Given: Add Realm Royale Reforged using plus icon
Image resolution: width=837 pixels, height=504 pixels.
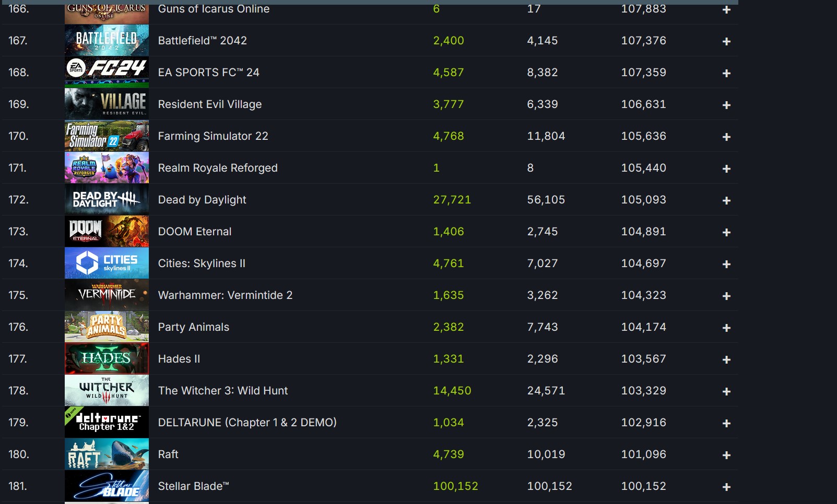Looking at the screenshot, I should 726,169.
